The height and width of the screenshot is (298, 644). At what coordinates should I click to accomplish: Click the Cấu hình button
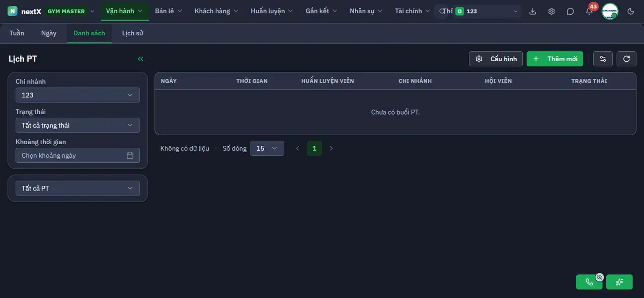click(496, 59)
